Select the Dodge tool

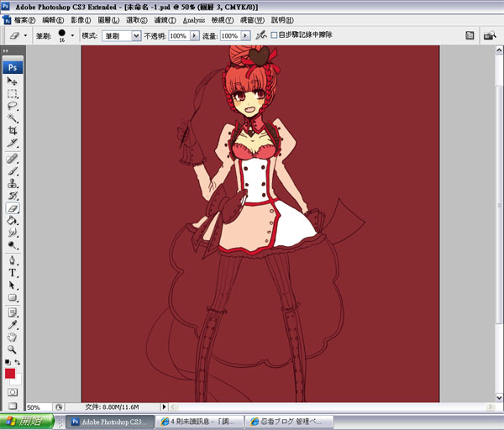(13, 245)
